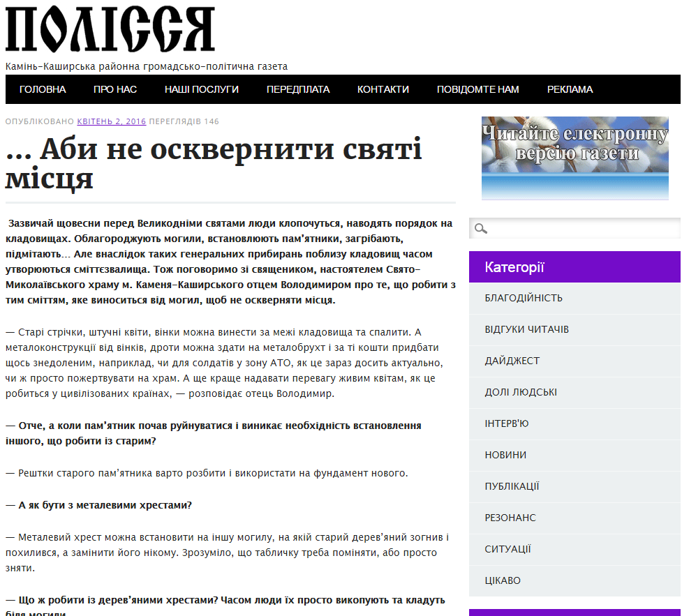View the ІНТЕРВ'Ю category
The image size is (682, 616).
[507, 423]
